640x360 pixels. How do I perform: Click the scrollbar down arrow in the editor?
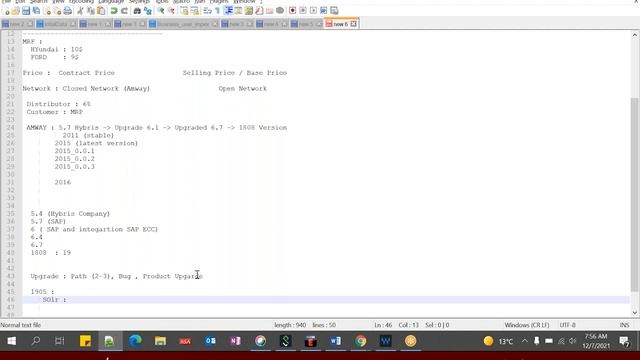635,313
